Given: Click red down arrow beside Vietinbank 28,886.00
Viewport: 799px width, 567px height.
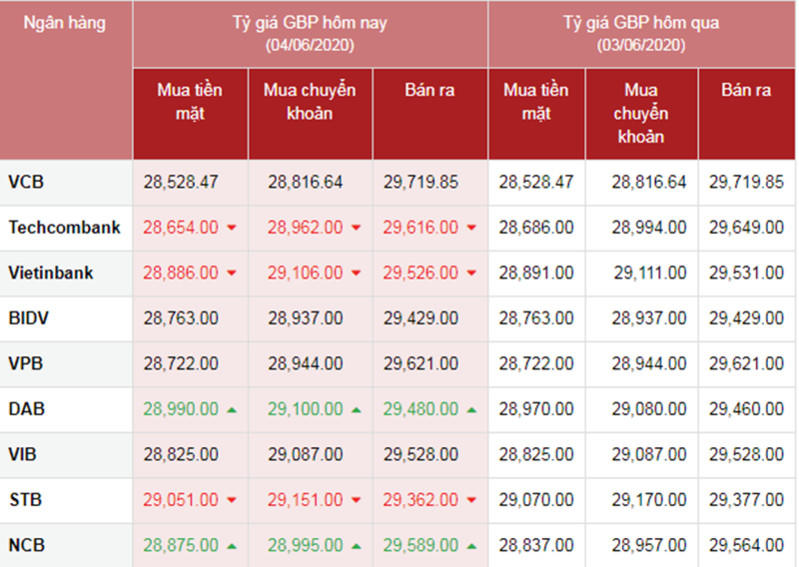Looking at the screenshot, I should pyautogui.click(x=232, y=273).
